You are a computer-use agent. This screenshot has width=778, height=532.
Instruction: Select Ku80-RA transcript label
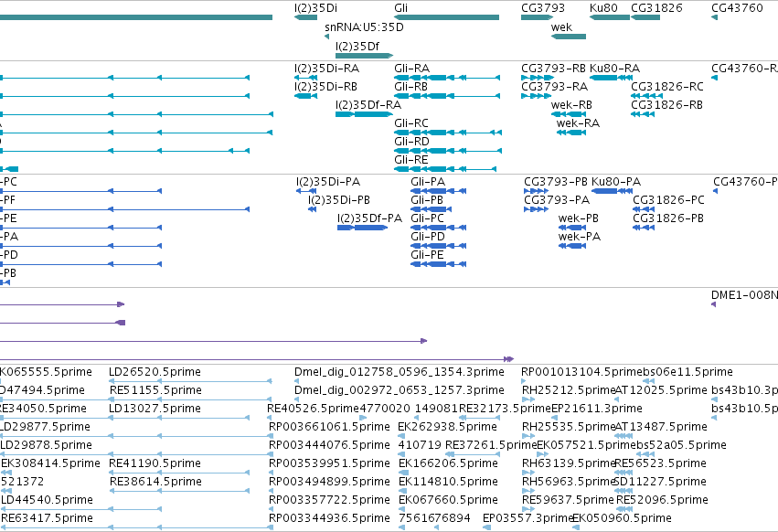pyautogui.click(x=614, y=68)
